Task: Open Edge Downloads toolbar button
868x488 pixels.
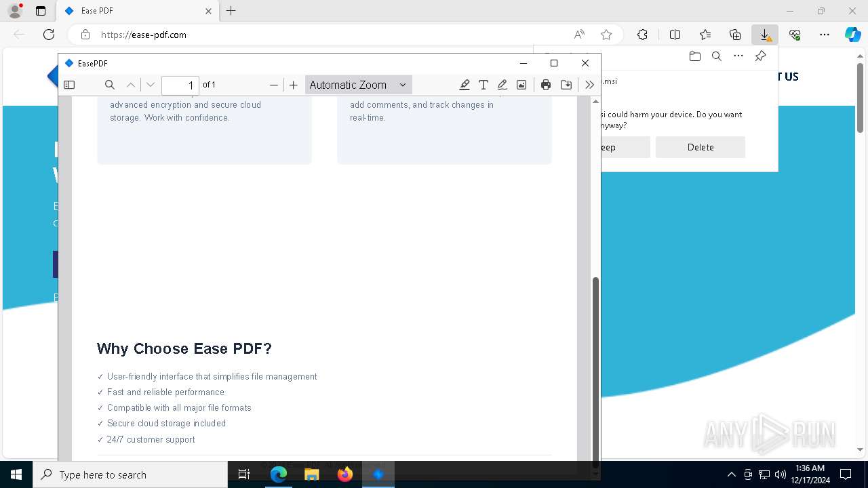Action: [765, 35]
